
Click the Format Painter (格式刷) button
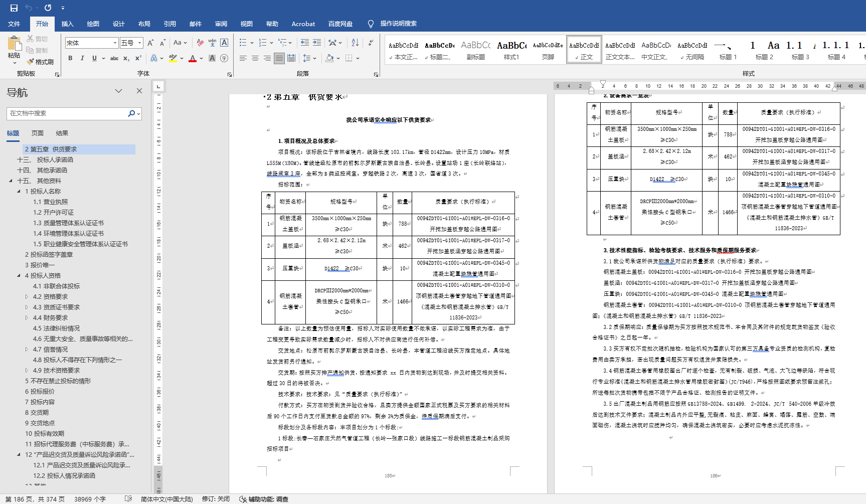click(40, 62)
